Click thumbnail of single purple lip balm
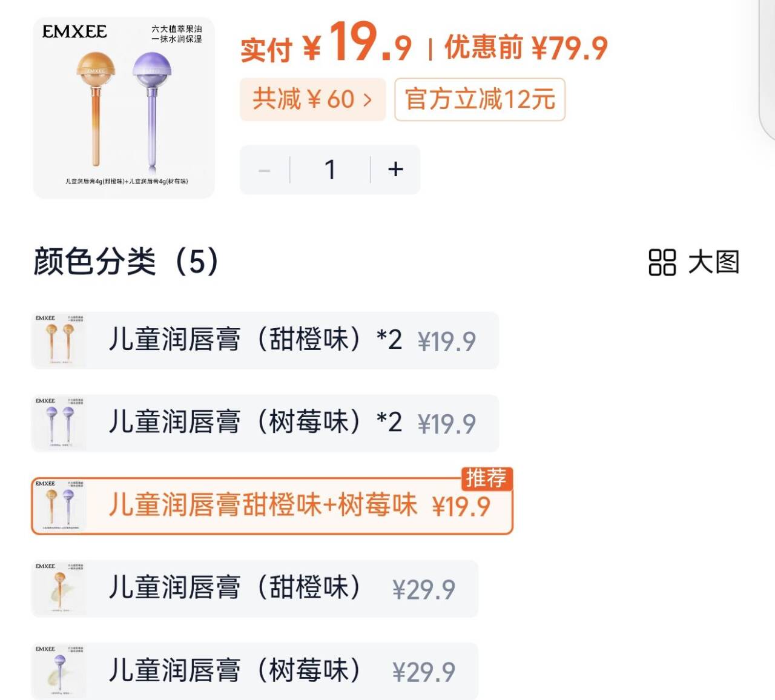Viewport: 775px width, 700px height. (59, 672)
